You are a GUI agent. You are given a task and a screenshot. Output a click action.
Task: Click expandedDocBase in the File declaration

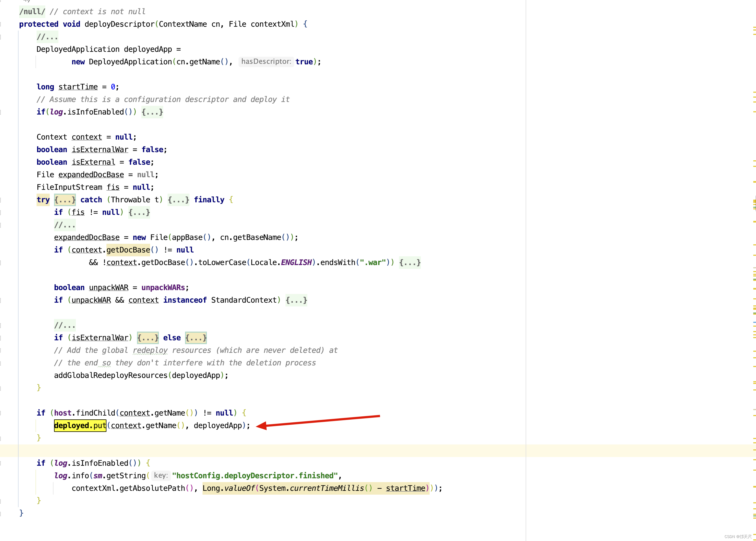coord(91,175)
